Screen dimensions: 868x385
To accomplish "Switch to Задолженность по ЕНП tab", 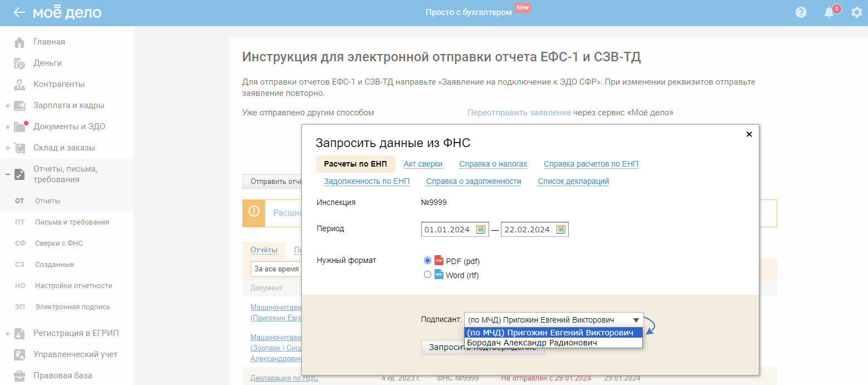I will coord(367,181).
